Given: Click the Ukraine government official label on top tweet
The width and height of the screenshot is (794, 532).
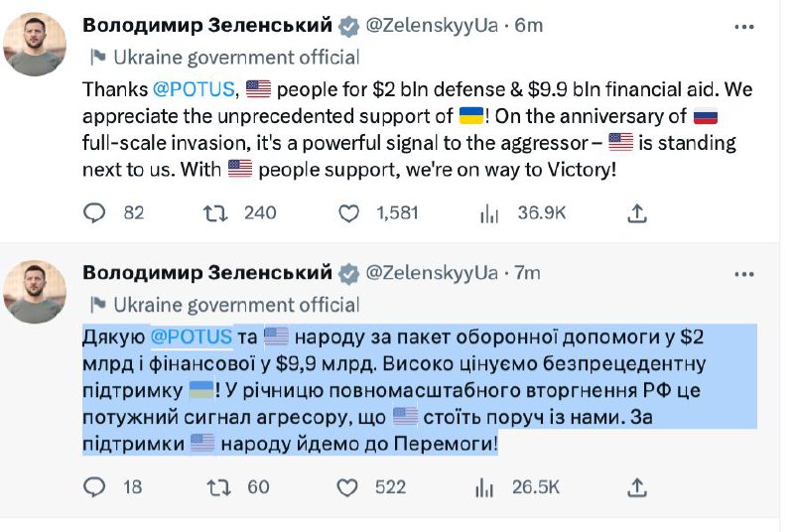Looking at the screenshot, I should pos(236,57).
